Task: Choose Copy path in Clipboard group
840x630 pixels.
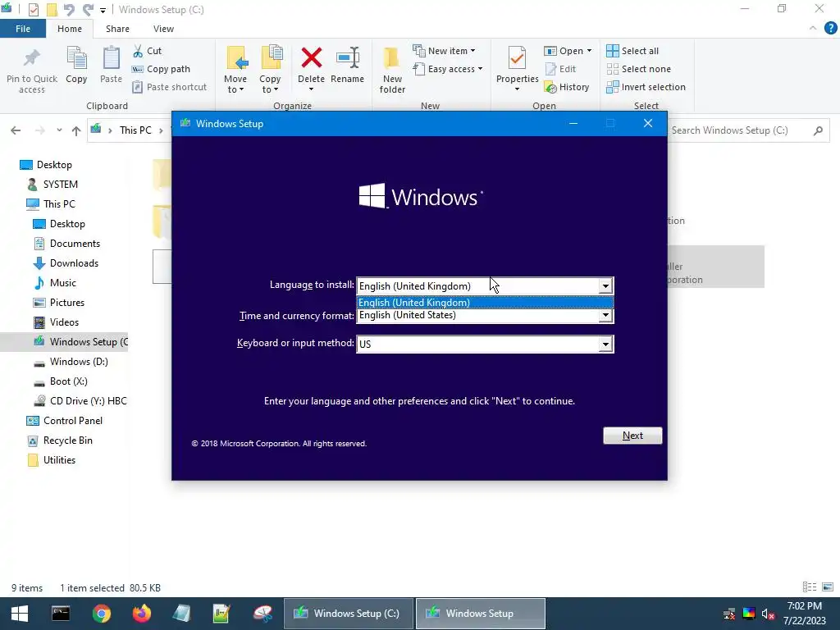Action: (161, 69)
